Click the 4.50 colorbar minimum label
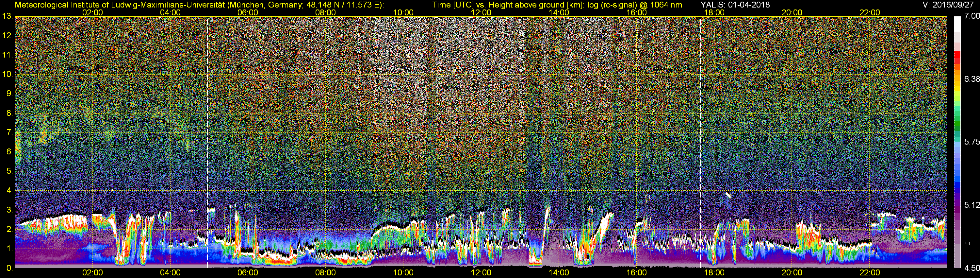The width and height of the screenshot is (980, 278). (x=972, y=268)
